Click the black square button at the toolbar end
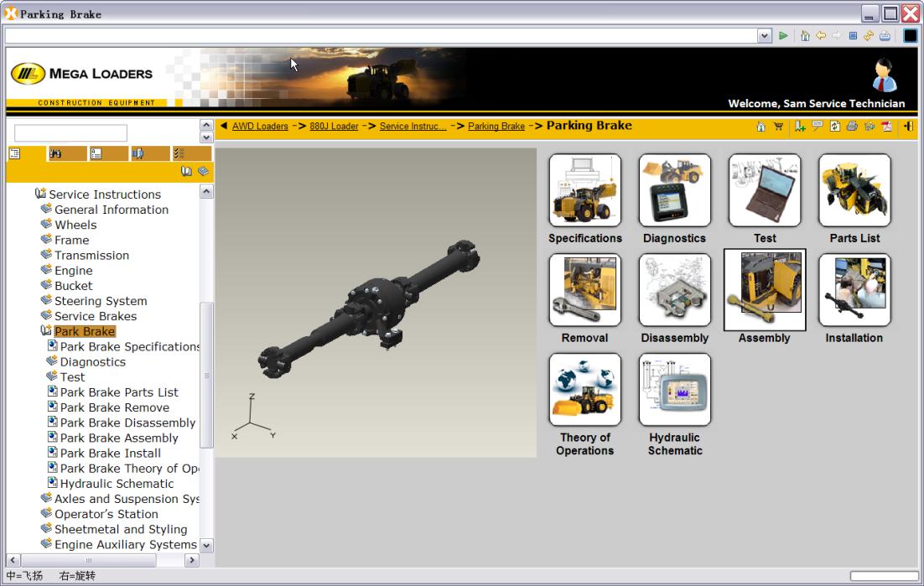This screenshot has width=924, height=586. point(911,36)
